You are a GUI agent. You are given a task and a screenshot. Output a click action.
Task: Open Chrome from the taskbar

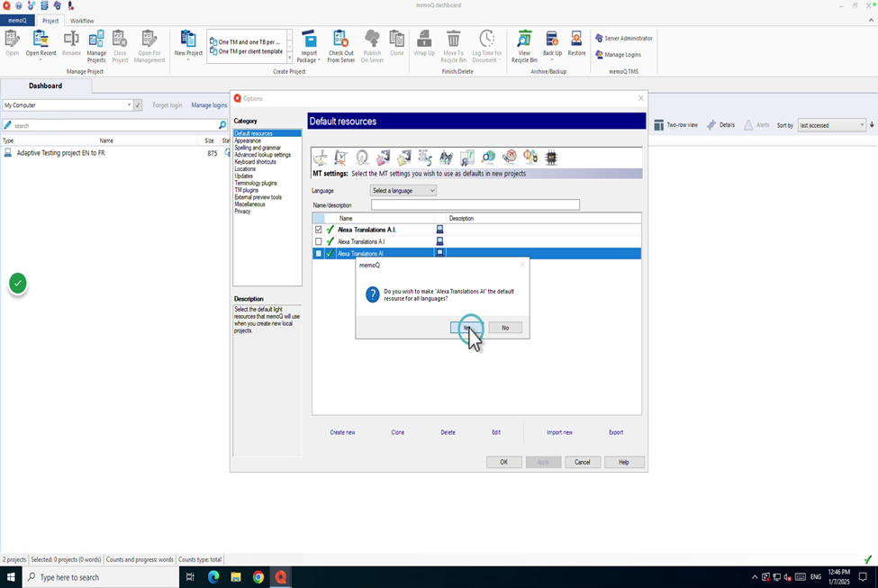click(x=258, y=577)
